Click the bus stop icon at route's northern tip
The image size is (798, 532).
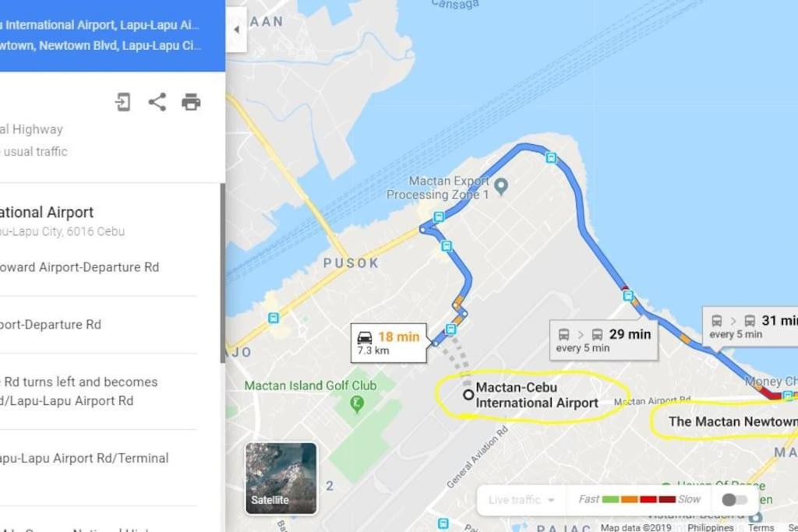tap(551, 157)
